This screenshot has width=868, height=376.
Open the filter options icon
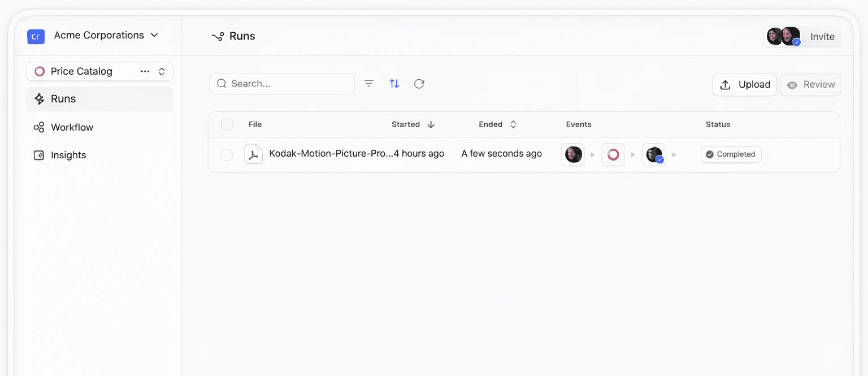coord(369,84)
